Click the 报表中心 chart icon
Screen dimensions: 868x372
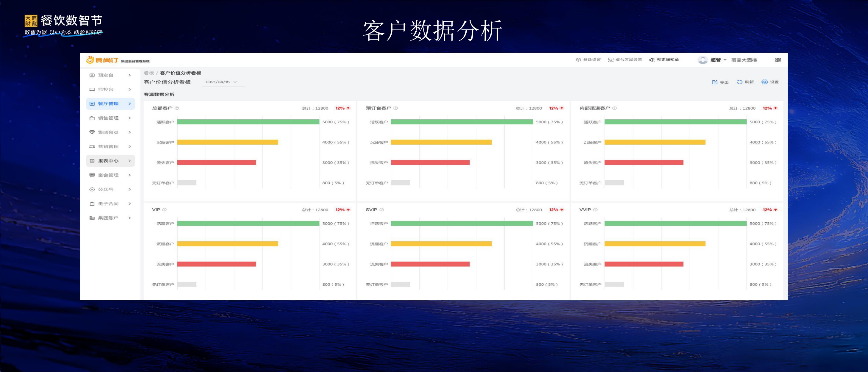coord(92,161)
